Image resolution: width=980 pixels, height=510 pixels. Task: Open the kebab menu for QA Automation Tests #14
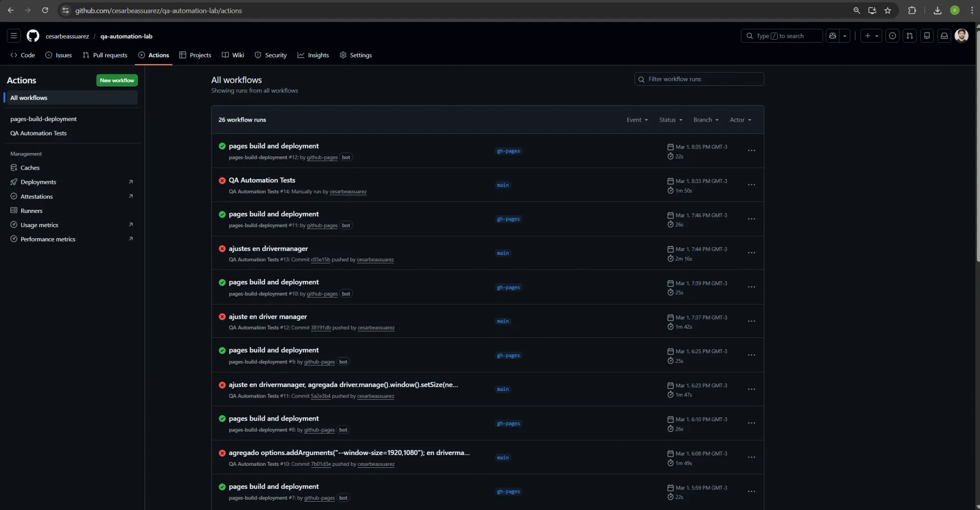[751, 185]
